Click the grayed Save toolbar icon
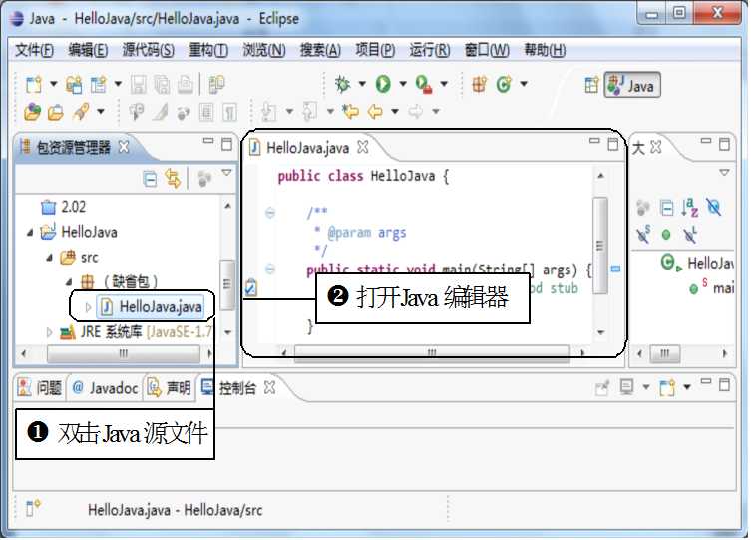The image size is (756, 540). [138, 85]
